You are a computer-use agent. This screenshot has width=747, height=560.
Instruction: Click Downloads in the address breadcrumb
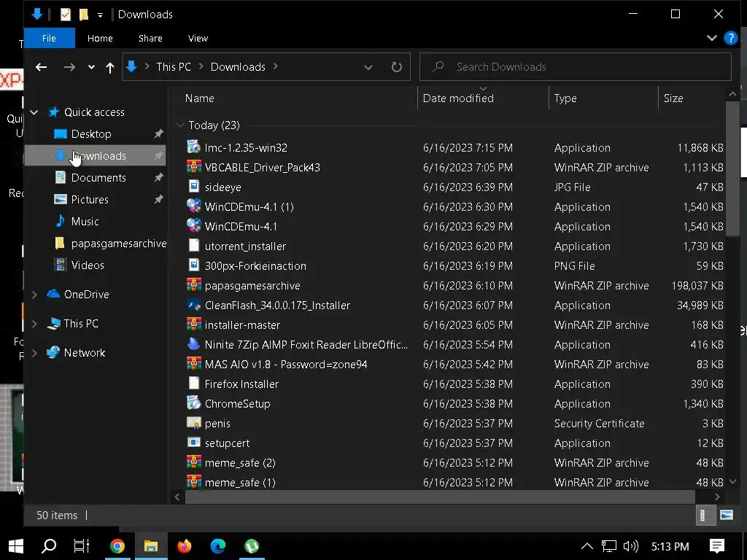(x=238, y=66)
